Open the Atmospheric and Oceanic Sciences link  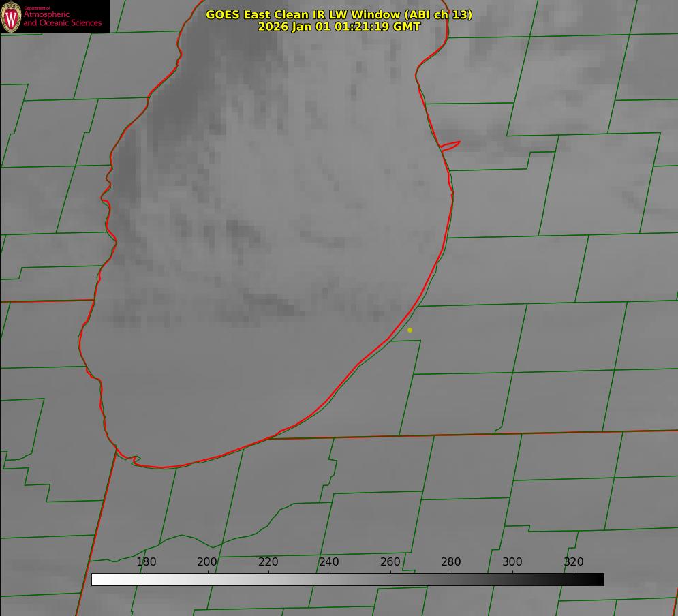coord(62,19)
